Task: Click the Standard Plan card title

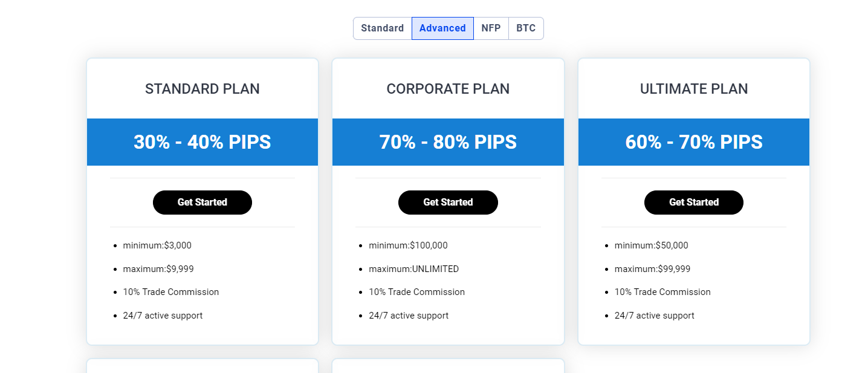Action: click(202, 88)
